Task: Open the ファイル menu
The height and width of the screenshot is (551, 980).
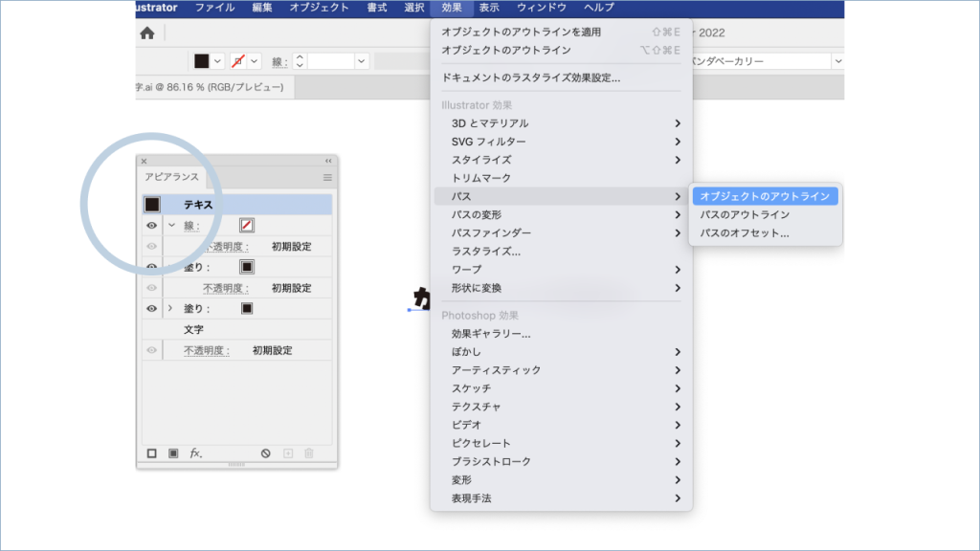Action: click(x=215, y=8)
